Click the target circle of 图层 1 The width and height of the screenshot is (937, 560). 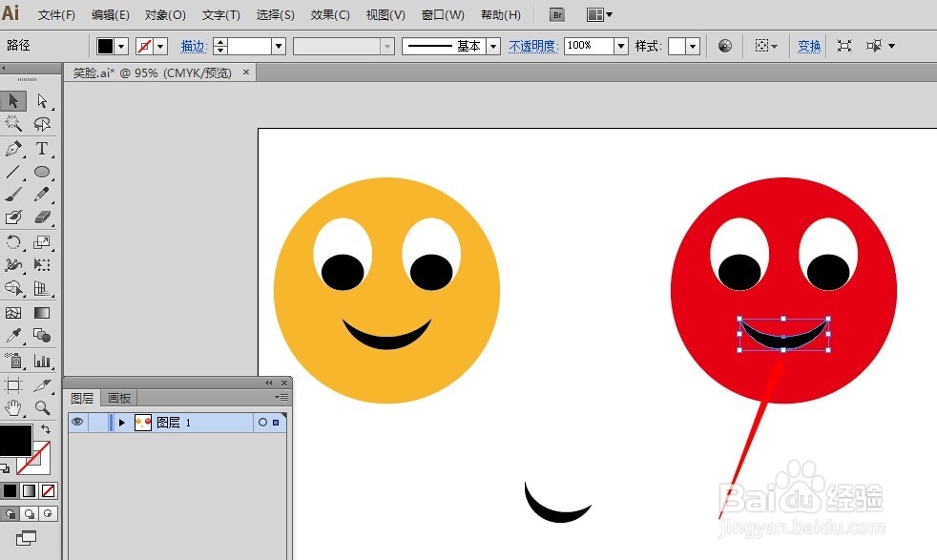coord(262,423)
